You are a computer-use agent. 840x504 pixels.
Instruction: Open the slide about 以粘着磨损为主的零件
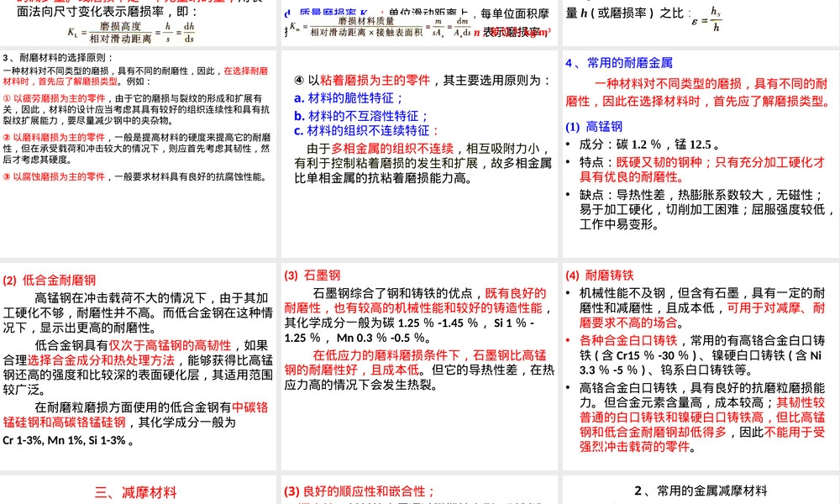[419, 155]
